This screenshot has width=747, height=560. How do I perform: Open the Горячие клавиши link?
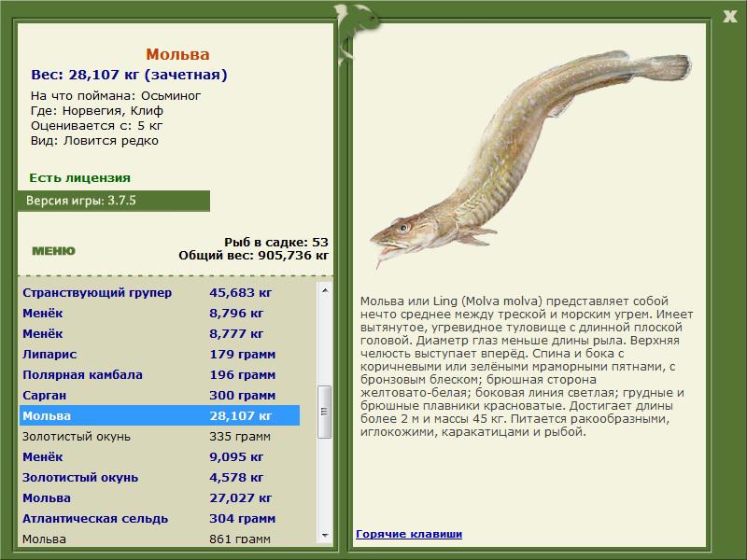[409, 534]
